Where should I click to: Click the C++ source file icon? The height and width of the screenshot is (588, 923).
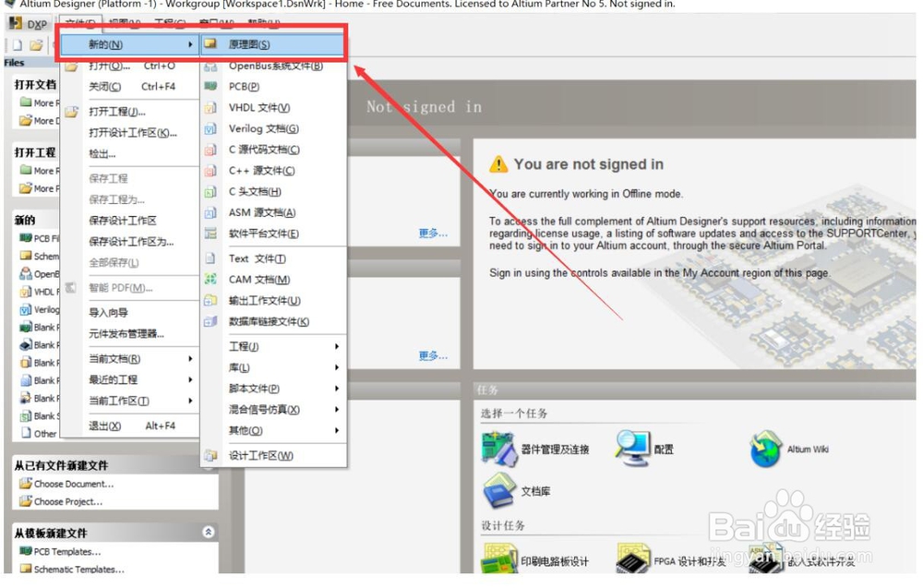point(210,171)
